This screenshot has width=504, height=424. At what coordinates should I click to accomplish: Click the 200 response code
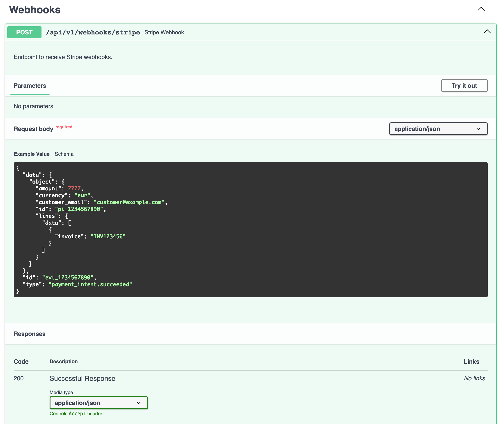(19, 378)
